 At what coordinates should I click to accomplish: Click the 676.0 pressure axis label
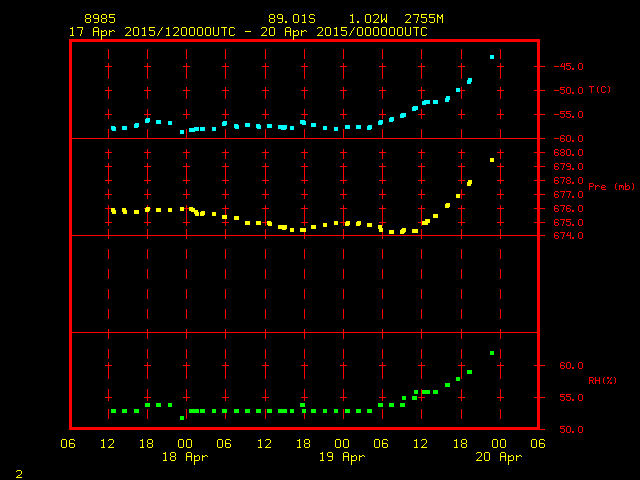coord(569,209)
